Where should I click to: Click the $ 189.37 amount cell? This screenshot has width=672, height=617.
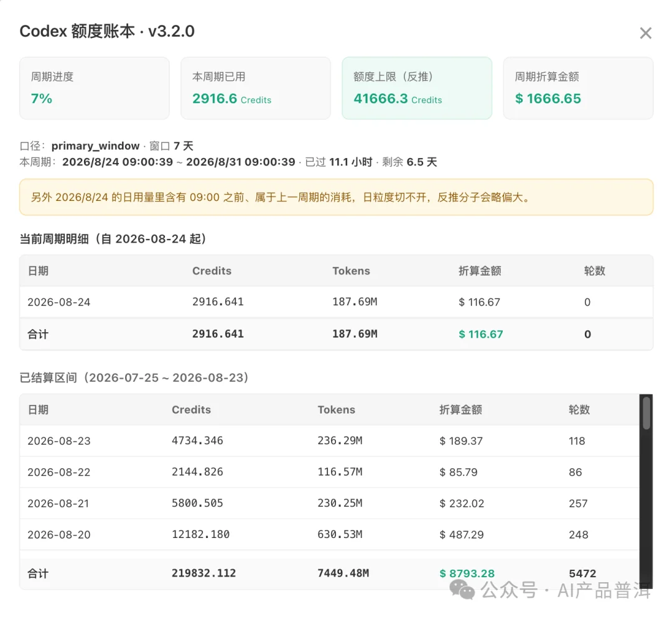(460, 441)
